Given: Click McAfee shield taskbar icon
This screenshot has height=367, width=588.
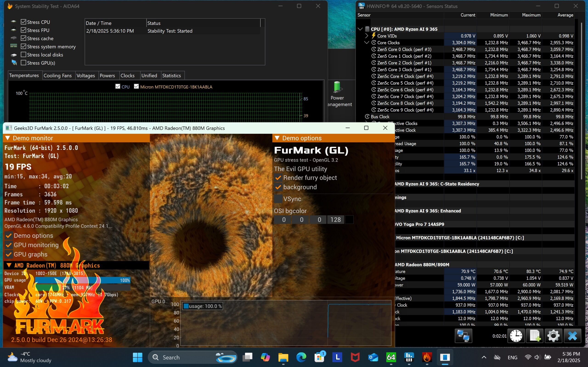Looking at the screenshot, I should point(355,357).
